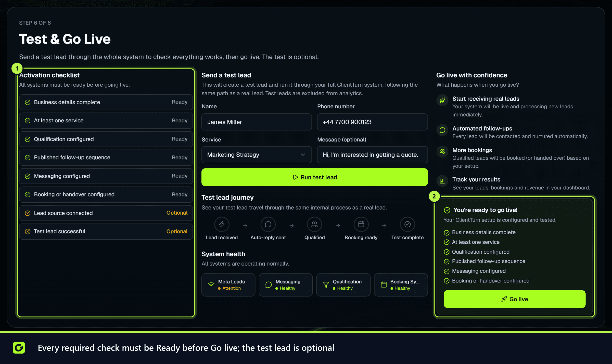612x364 pixels.
Task: Click the Start receiving real leads title
Action: pyautogui.click(x=486, y=99)
